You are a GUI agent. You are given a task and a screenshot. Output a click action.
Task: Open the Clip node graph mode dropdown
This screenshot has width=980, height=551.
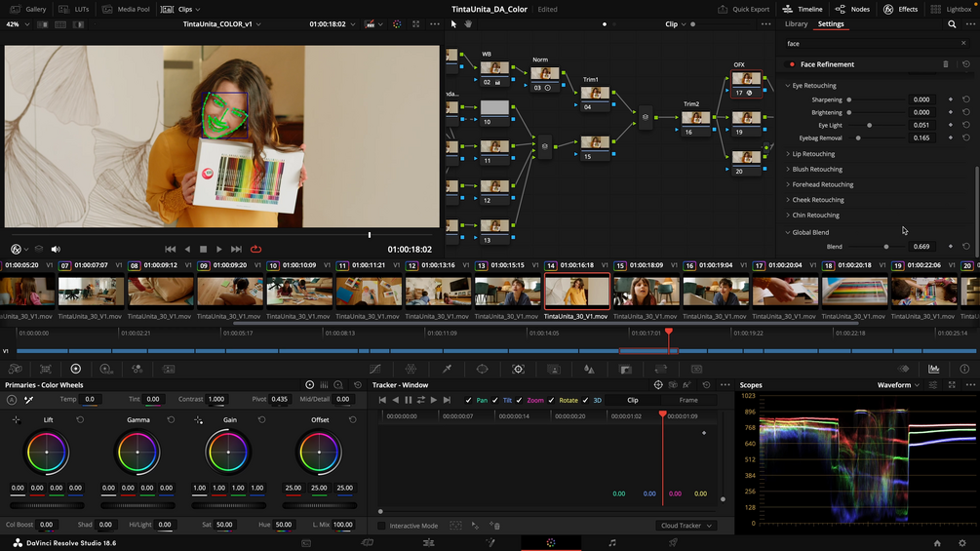point(675,24)
